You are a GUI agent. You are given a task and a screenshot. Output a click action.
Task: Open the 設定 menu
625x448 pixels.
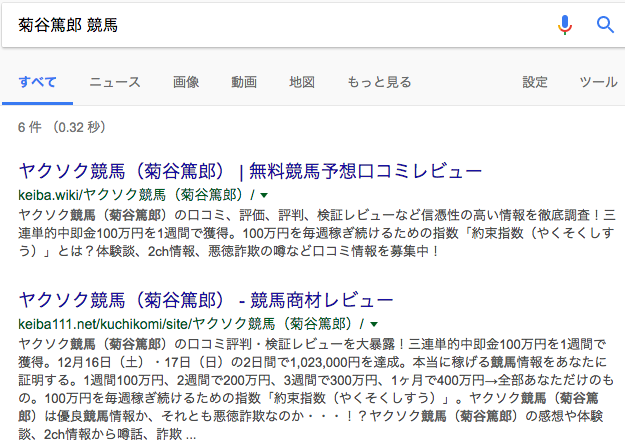point(535,82)
